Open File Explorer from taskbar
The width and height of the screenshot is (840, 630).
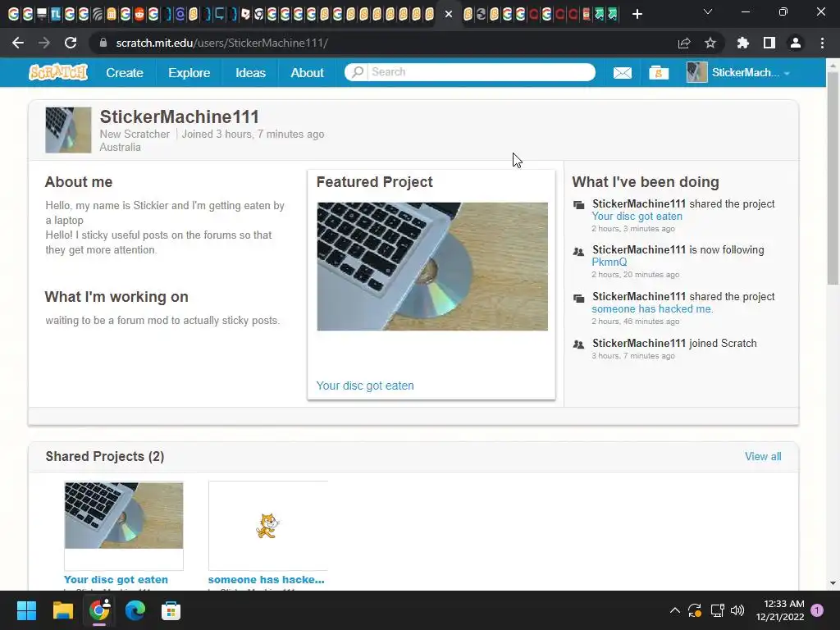point(62,610)
